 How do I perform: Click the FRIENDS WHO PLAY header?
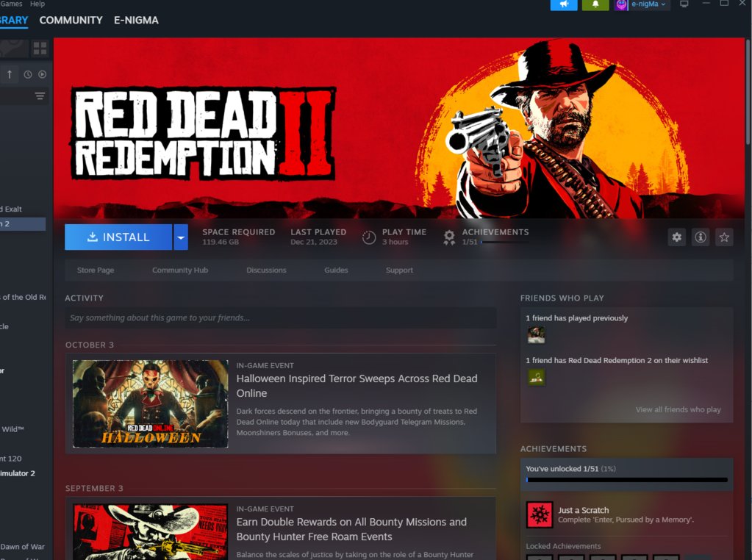click(x=562, y=298)
